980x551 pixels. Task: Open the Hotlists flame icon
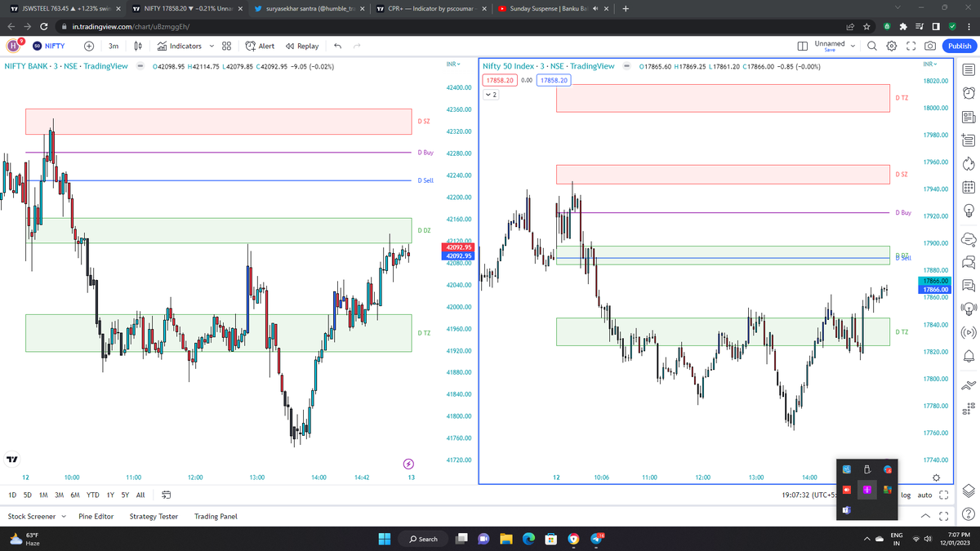(x=969, y=164)
